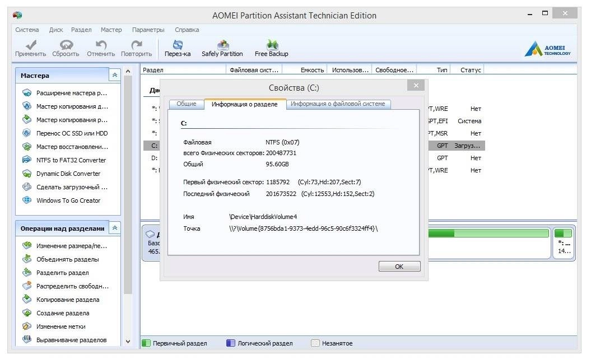Select the C: partition row with Загруз status

[x=314, y=146]
